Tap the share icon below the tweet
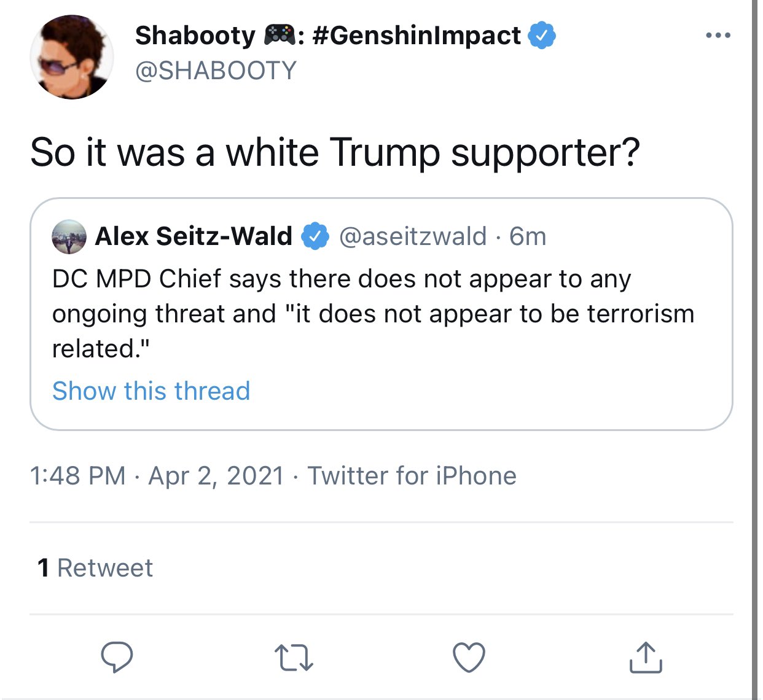This screenshot has width=763, height=700. click(645, 657)
